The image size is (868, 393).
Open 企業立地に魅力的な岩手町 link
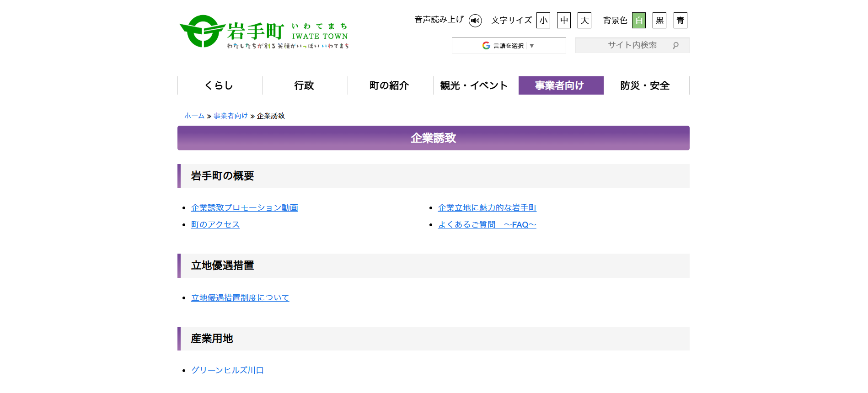tap(487, 208)
